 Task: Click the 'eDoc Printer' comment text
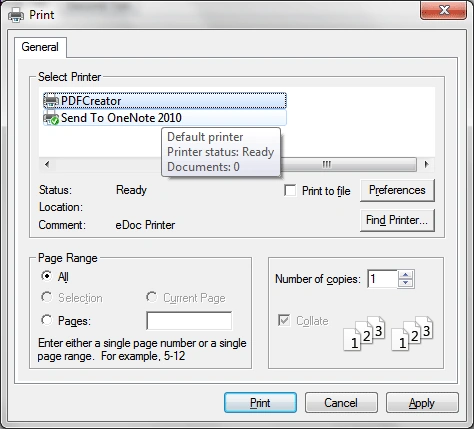pos(145,225)
